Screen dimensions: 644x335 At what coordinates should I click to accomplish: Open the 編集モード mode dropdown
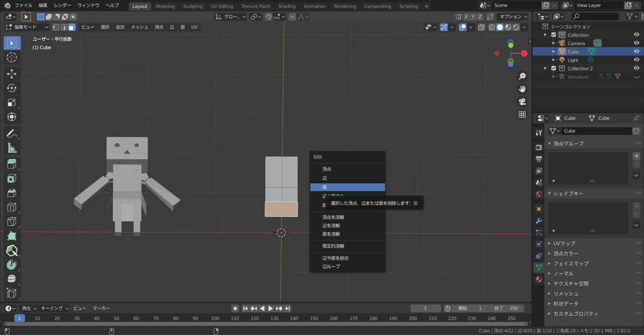[27, 27]
